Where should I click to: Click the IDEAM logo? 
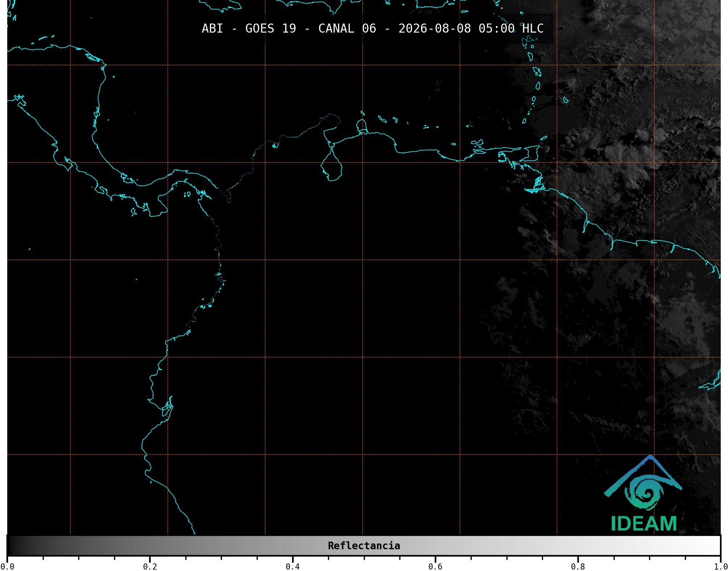[643, 493]
